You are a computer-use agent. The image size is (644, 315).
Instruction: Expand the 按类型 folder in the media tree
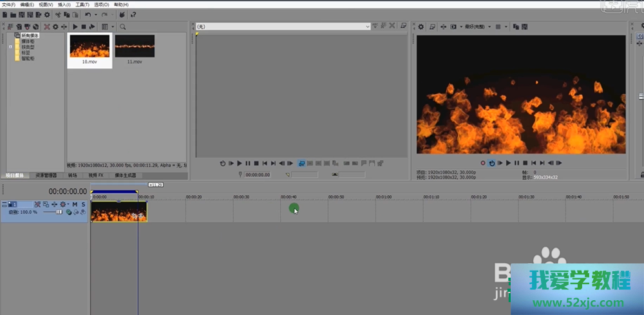[11, 47]
